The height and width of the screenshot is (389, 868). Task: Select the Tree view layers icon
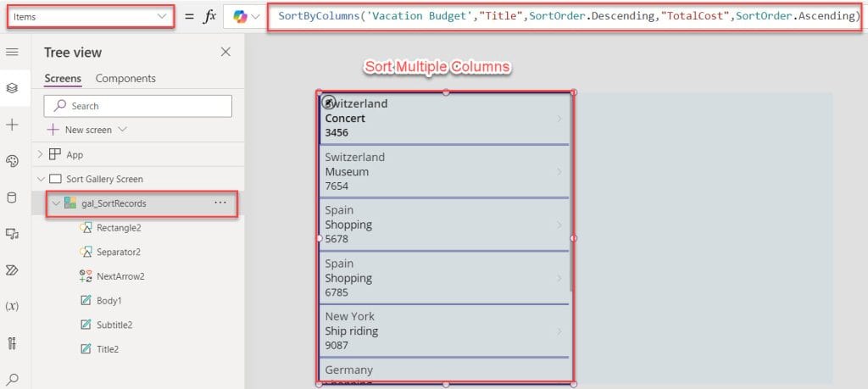[x=12, y=88]
